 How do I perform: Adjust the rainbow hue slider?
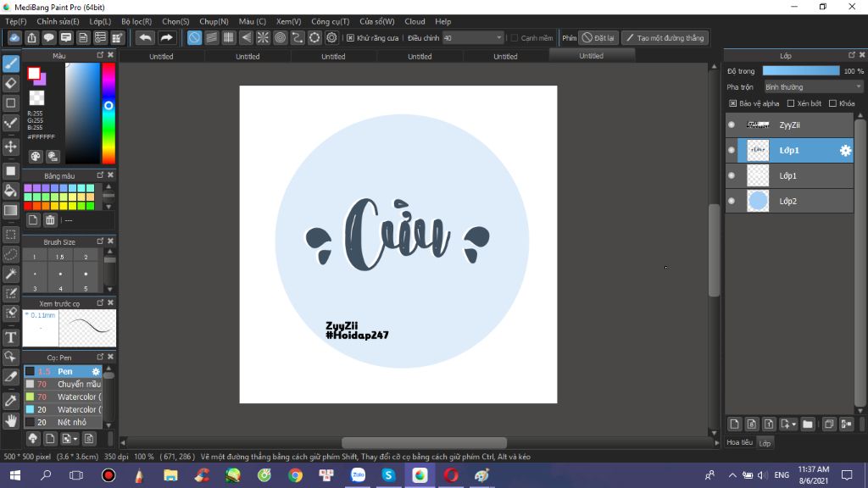[108, 113]
